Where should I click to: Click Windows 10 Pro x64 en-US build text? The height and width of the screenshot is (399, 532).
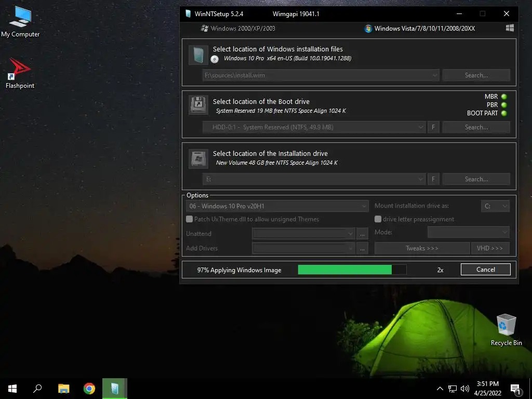[287, 58]
